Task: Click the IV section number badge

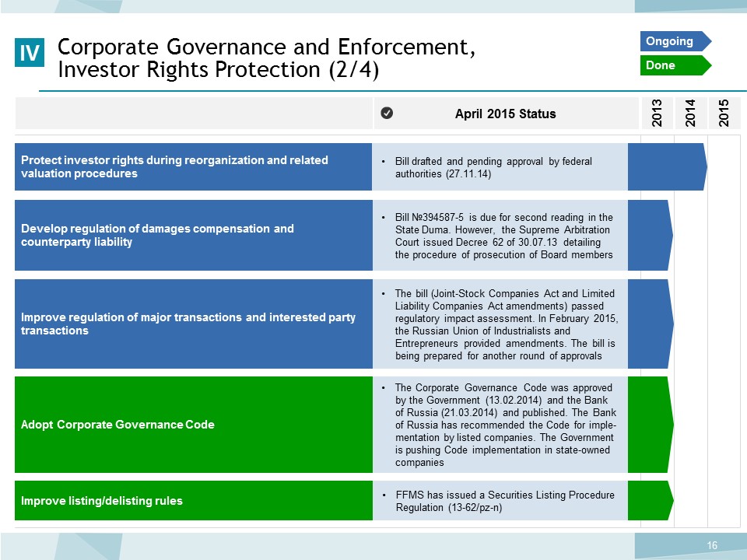Action: (30, 52)
